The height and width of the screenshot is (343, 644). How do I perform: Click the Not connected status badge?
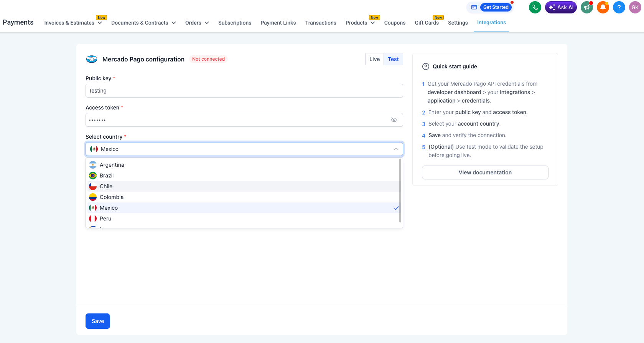click(208, 59)
